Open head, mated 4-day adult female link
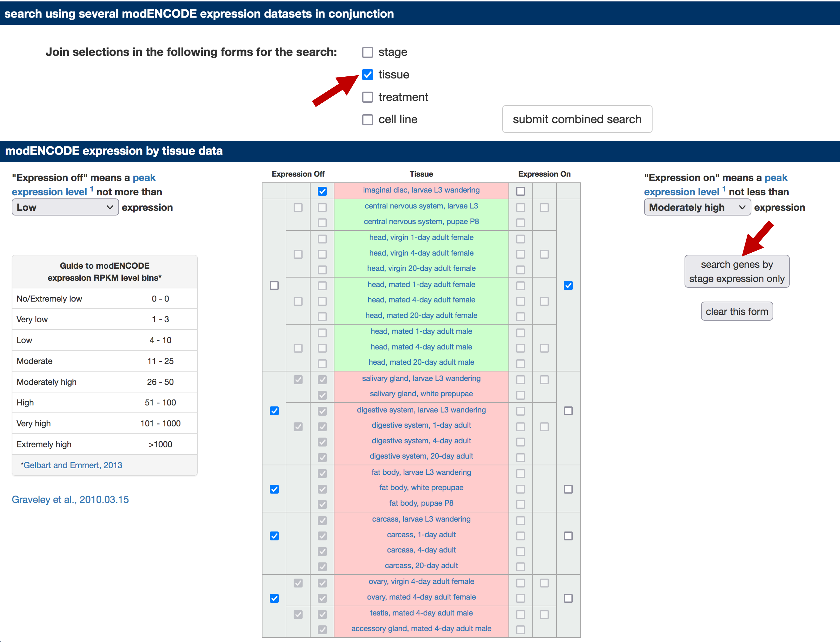 (x=421, y=300)
